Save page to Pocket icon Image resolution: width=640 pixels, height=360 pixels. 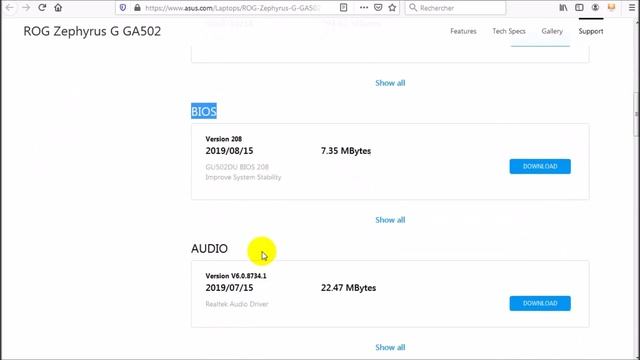click(x=378, y=8)
